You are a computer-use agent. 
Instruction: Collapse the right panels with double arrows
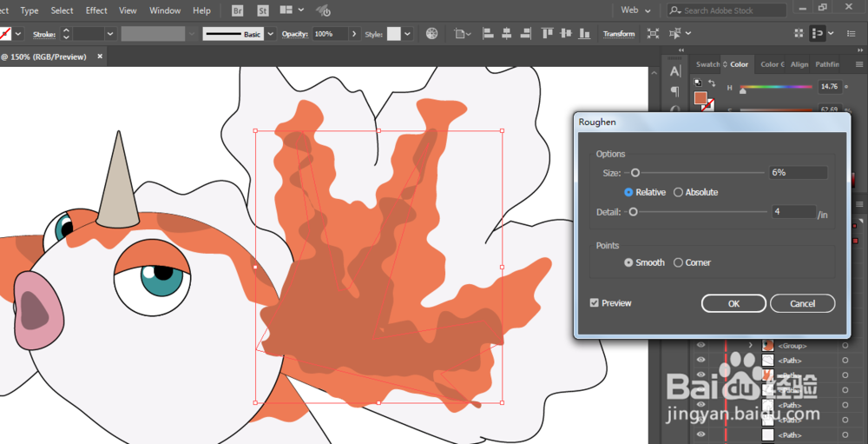[860, 50]
